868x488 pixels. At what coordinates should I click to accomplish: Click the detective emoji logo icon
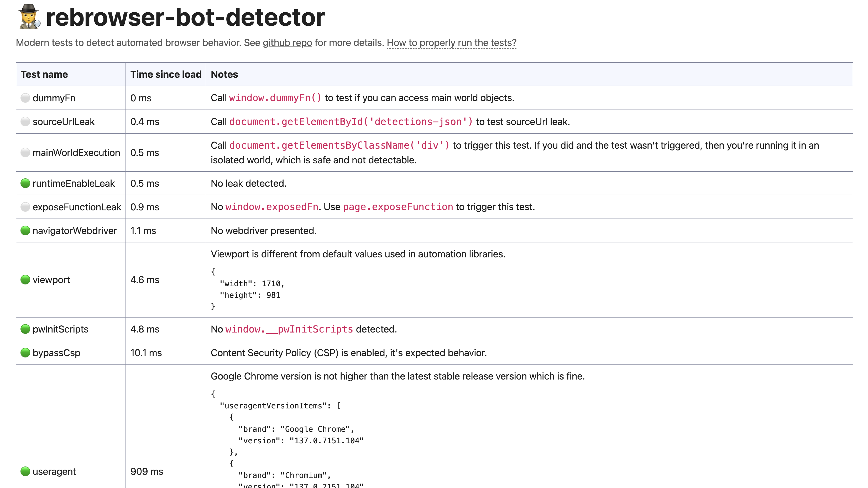tap(30, 17)
